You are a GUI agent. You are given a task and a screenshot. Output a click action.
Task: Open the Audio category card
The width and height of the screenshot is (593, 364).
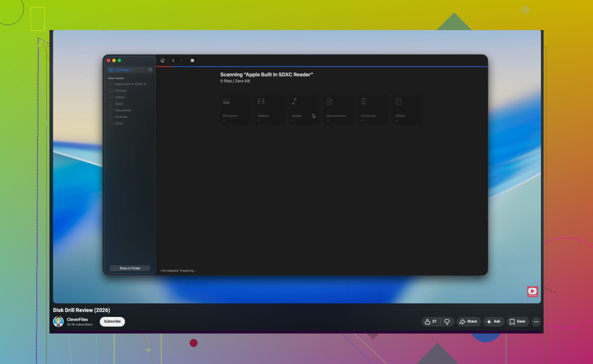pos(304,110)
